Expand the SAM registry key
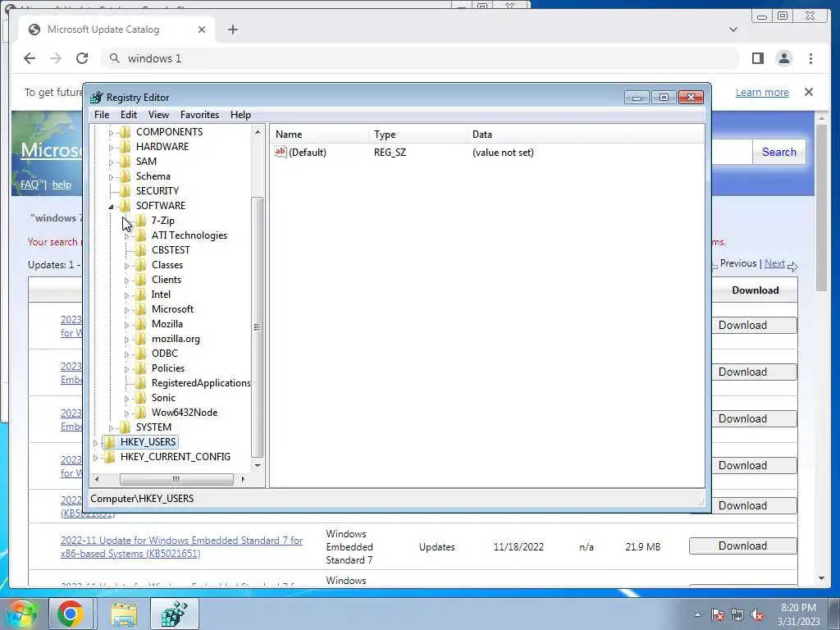 (x=111, y=162)
